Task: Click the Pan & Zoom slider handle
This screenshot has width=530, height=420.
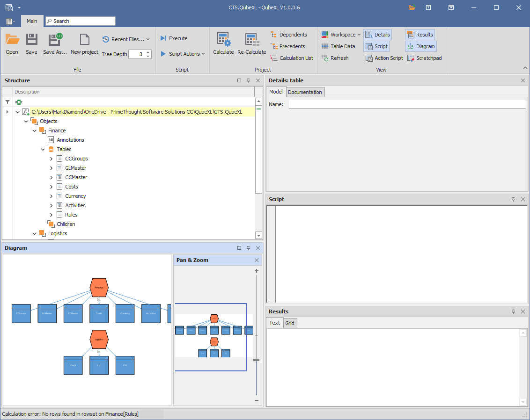Action: (256, 360)
